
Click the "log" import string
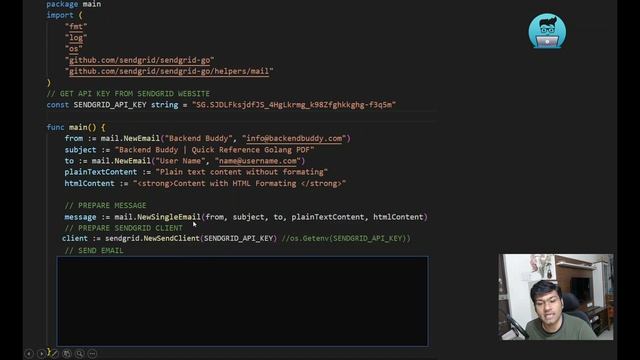tap(76, 38)
